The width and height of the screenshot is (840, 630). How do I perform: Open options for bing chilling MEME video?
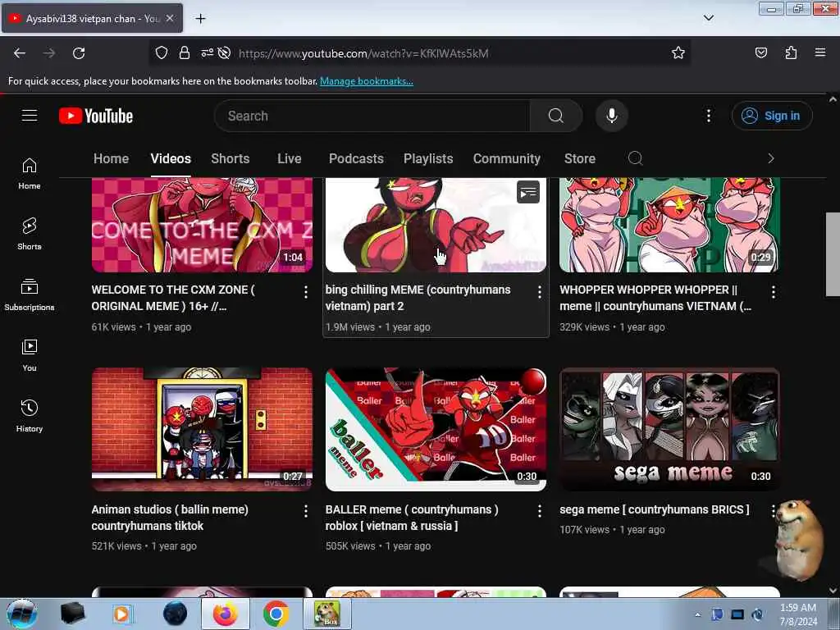[x=540, y=292]
